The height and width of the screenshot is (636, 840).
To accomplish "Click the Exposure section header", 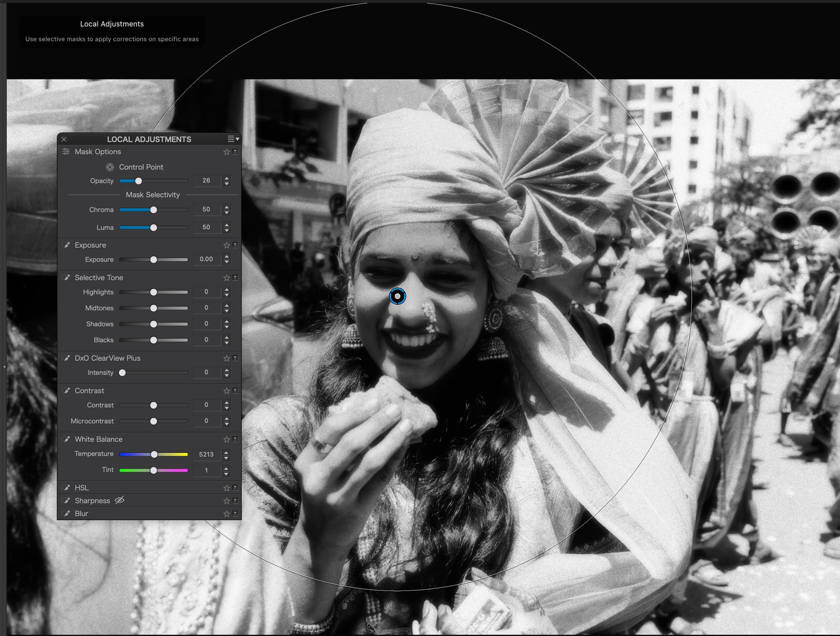I will (x=91, y=245).
